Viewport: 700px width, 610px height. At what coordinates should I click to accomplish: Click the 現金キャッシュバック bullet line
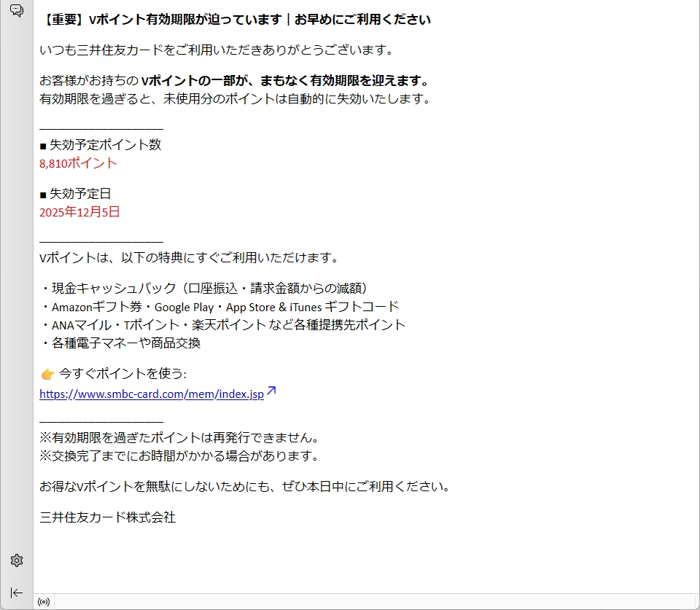click(x=206, y=288)
